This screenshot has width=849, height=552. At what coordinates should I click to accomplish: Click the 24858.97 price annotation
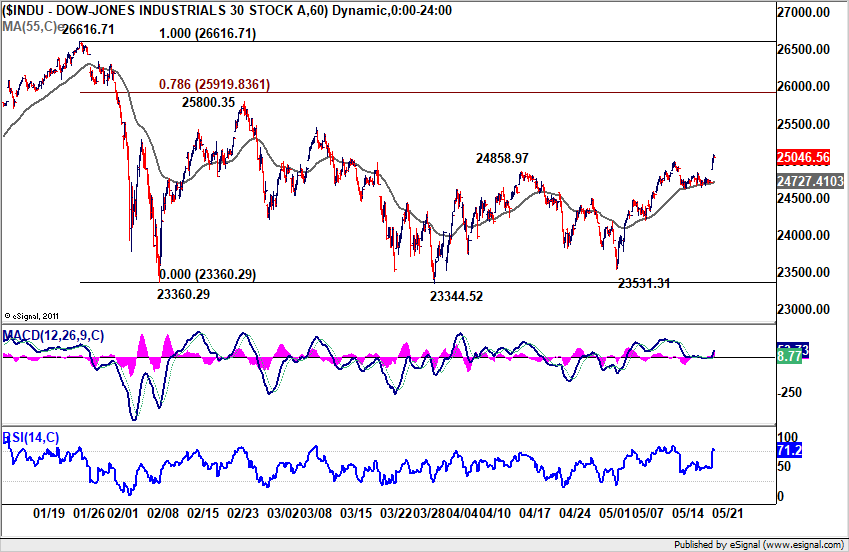(x=502, y=158)
